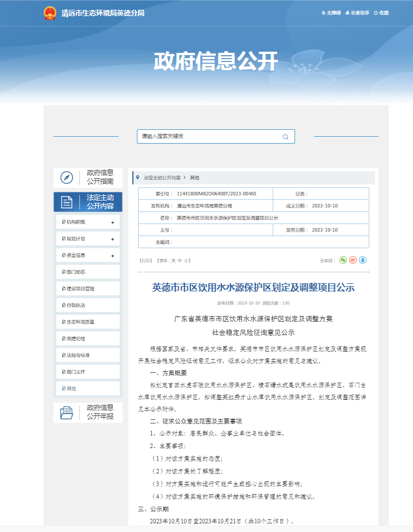Expand the 规划计划 plus sign
This screenshot has width=413, height=532.
pyautogui.click(x=112, y=239)
